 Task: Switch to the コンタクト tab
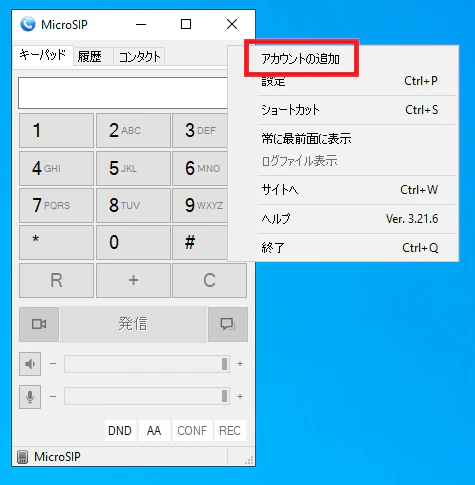(139, 57)
